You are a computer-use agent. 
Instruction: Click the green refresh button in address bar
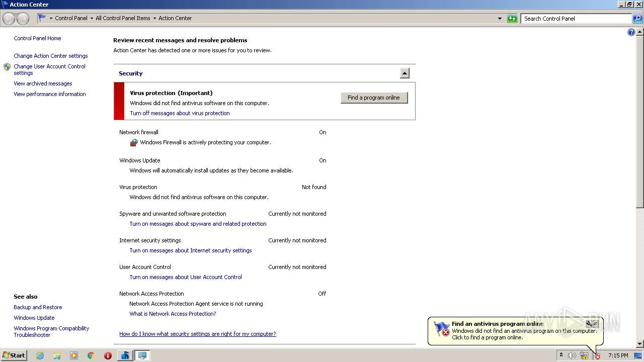(512, 19)
